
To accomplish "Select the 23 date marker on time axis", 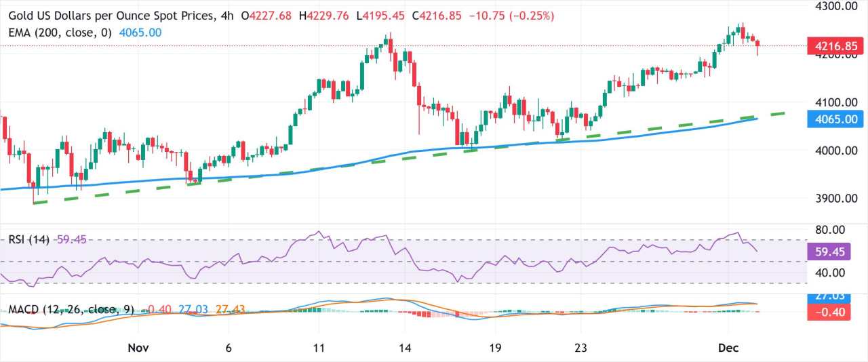I will click(580, 348).
